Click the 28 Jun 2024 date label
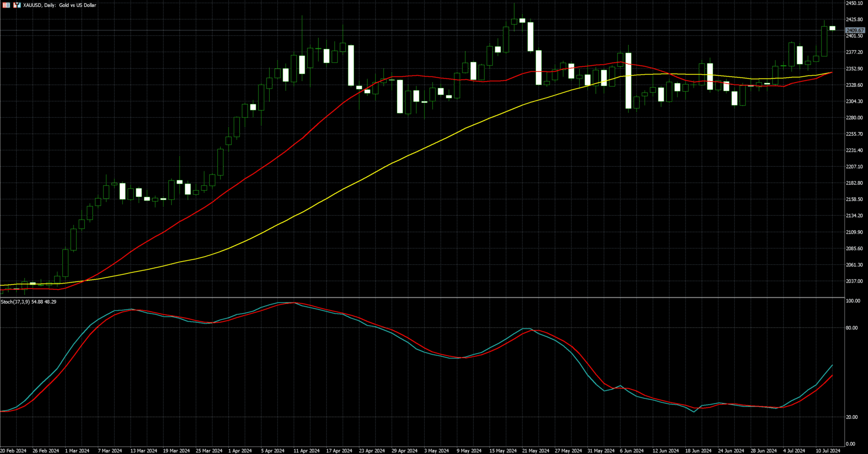This screenshot has width=868, height=454. click(763, 451)
